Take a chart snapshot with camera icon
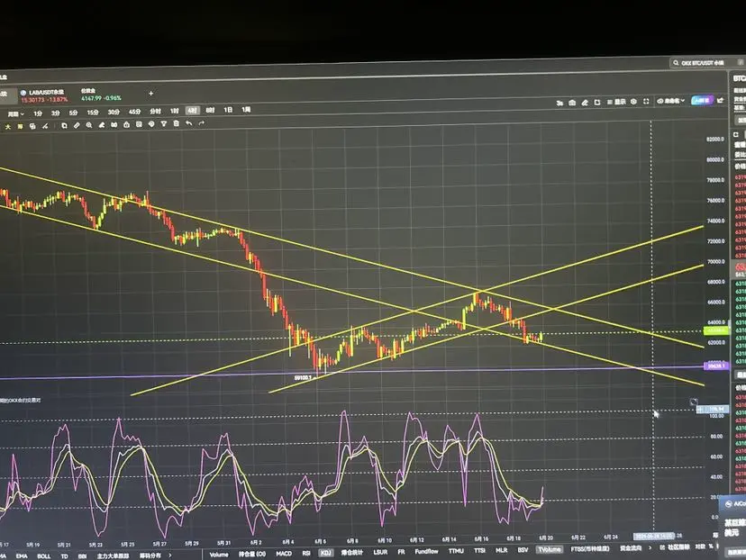Image resolution: width=746 pixels, height=560 pixels. 572,103
